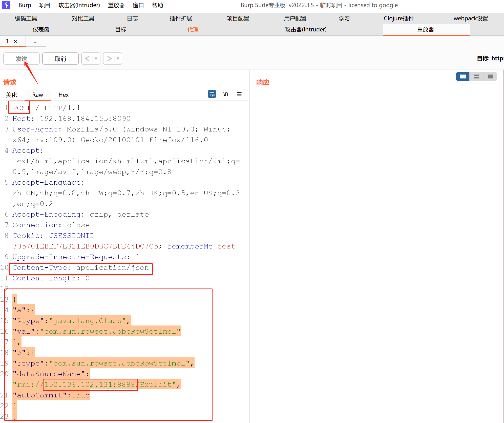Open the 攻击器(Intruder) menu in menu bar
Image resolution: width=504 pixels, height=423 pixels.
coord(79,5)
